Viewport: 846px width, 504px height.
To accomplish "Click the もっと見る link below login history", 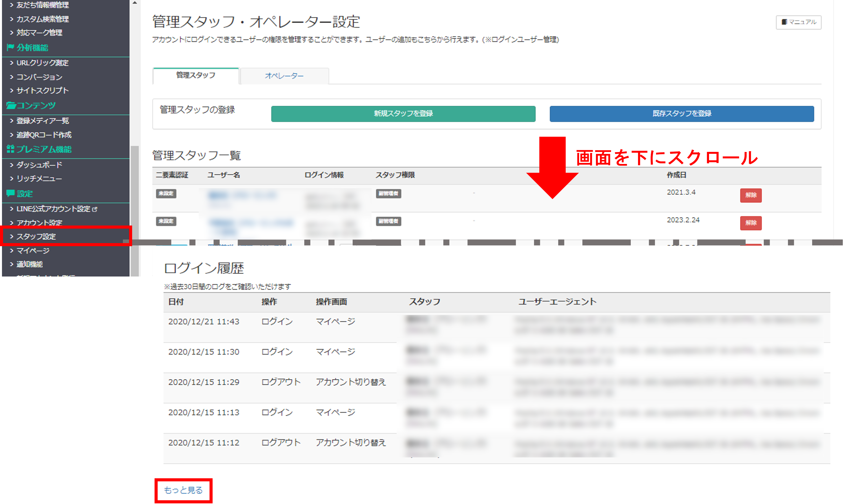I will [x=183, y=490].
